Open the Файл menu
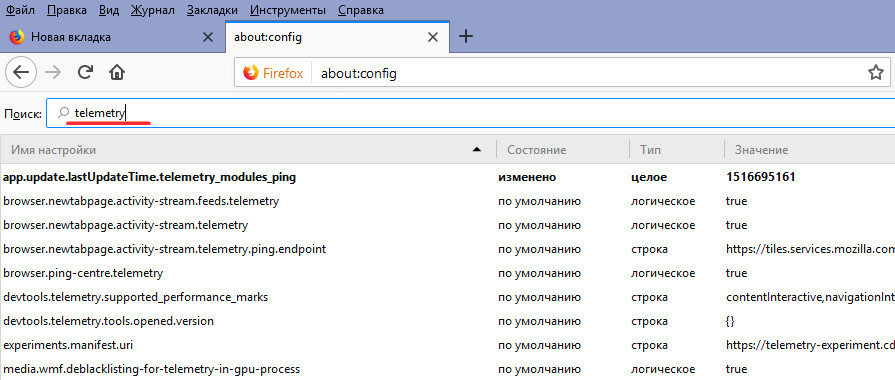895x380 pixels. coord(20,10)
